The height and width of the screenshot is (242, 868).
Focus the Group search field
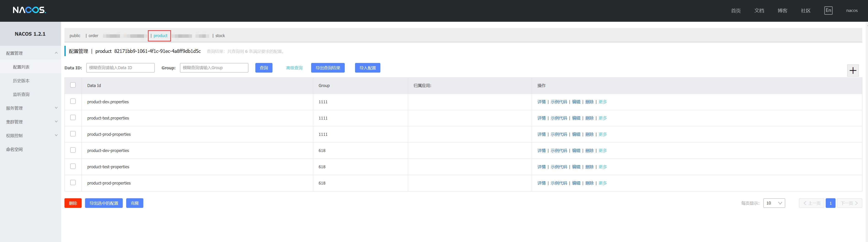click(x=214, y=68)
